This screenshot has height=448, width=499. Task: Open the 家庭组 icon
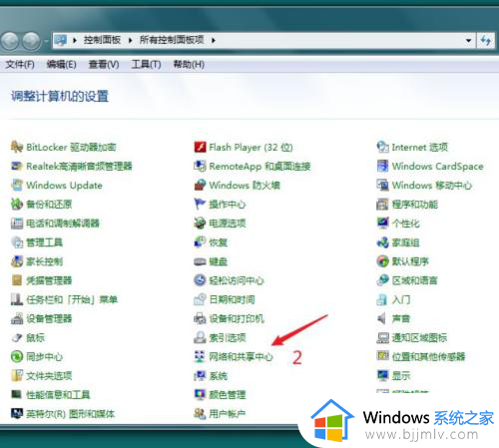382,242
